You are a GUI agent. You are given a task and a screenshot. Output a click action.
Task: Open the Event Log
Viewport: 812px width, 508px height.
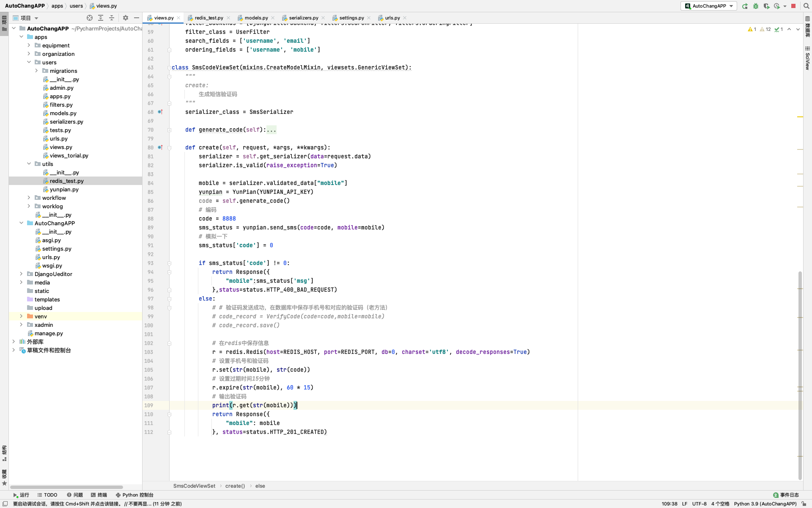click(786, 495)
